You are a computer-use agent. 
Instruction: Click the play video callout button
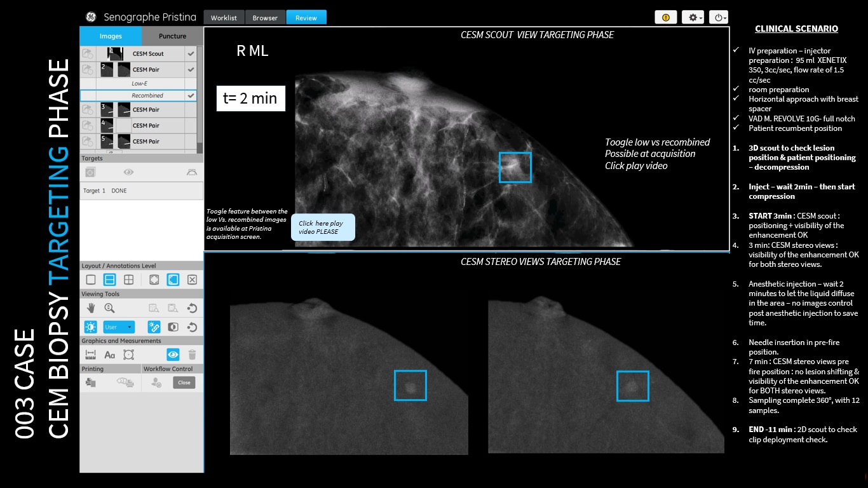point(323,227)
